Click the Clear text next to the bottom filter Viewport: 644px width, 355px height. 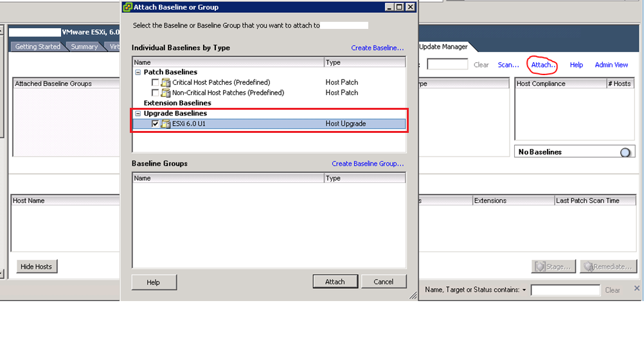pos(613,290)
